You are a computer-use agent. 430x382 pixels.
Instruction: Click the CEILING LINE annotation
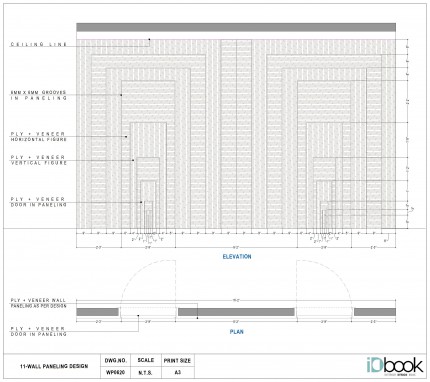39,44
